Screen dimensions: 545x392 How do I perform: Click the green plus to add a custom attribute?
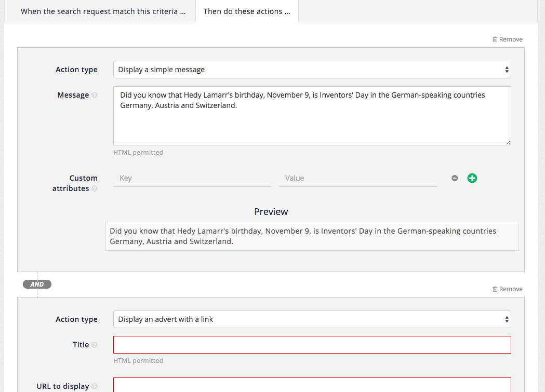(472, 178)
